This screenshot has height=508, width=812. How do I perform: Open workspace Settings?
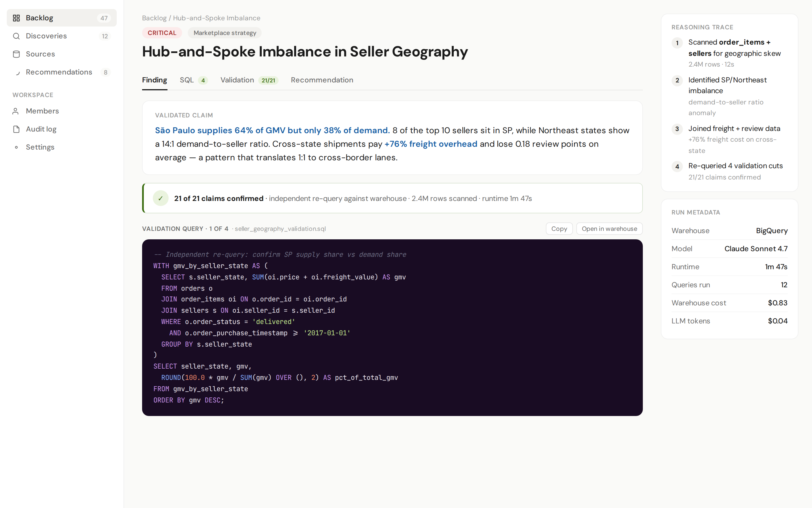coord(62,147)
